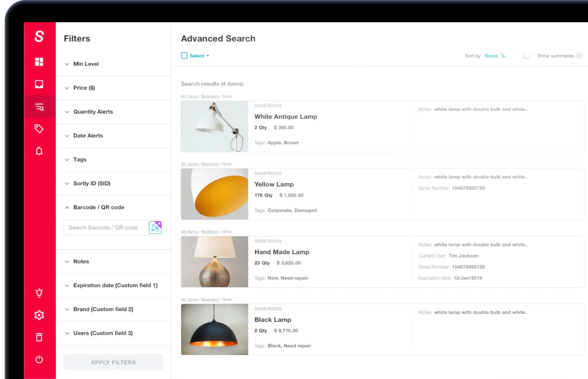Select the advanced search icon

[39, 107]
